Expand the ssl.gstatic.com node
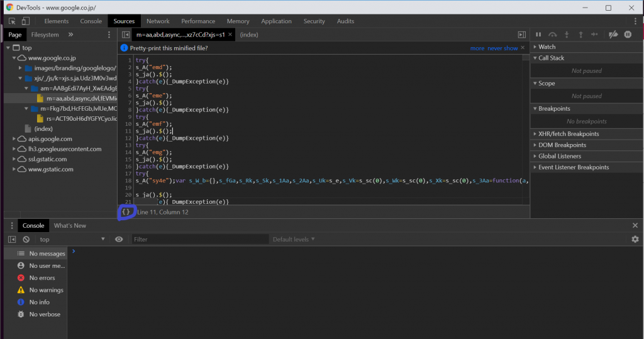 click(x=14, y=159)
